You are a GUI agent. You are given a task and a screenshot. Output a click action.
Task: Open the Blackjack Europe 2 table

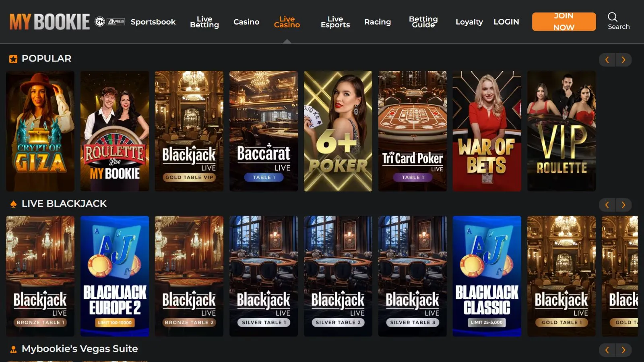pos(115,276)
